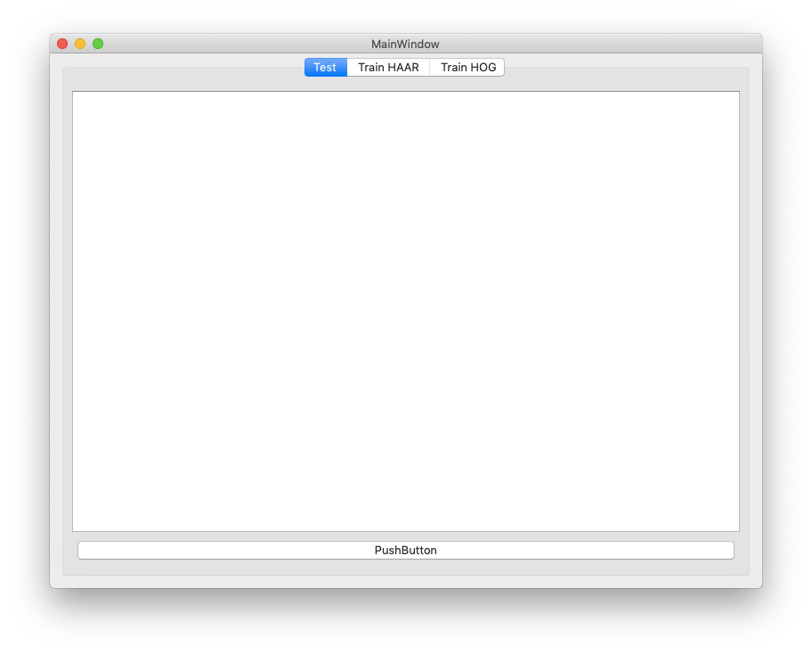Open the Train HAAR training page
812x654 pixels.
[387, 67]
